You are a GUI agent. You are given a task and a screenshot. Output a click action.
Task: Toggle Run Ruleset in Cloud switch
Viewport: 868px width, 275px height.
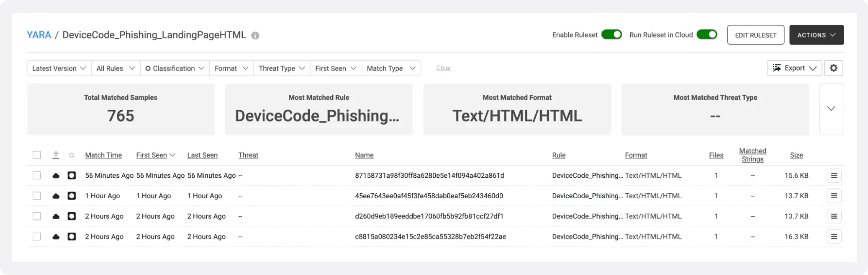706,35
